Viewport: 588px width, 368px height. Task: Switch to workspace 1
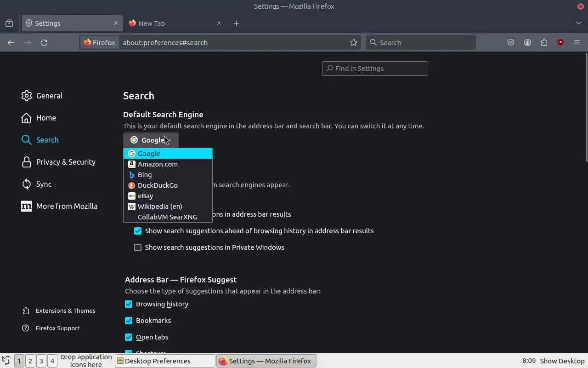19,361
